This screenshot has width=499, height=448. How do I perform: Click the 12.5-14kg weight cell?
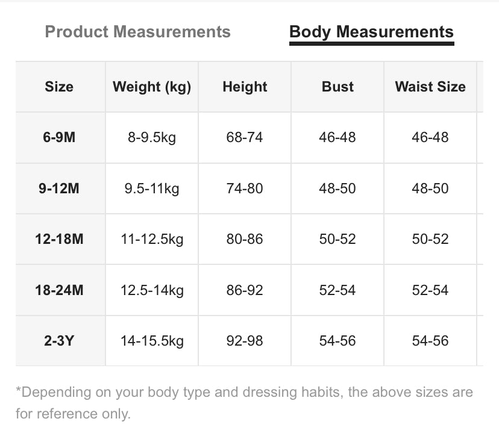click(x=152, y=290)
